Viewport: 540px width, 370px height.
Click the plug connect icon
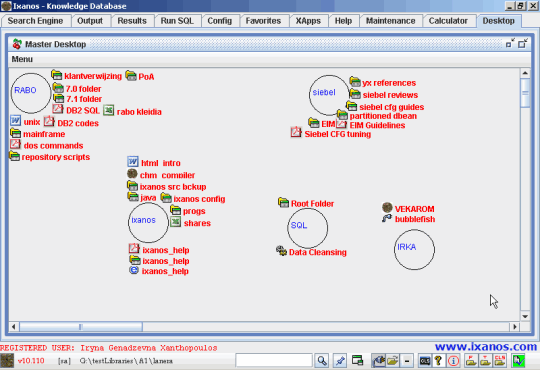(378, 360)
